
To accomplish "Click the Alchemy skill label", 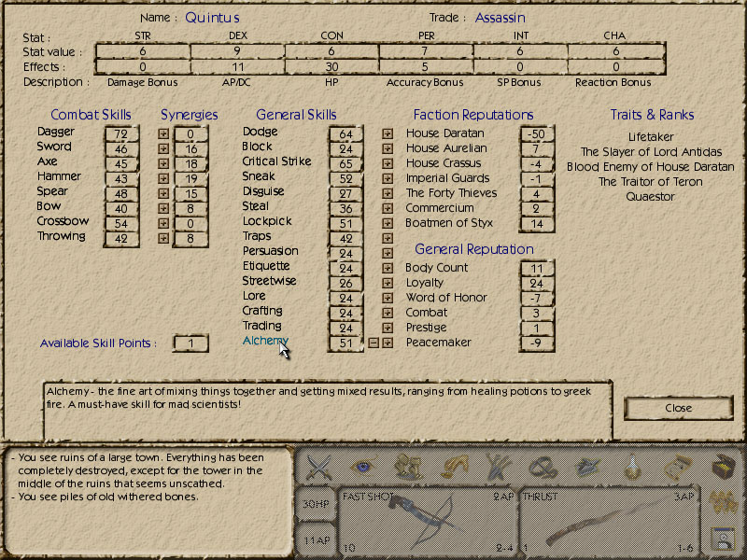I will coord(265,342).
